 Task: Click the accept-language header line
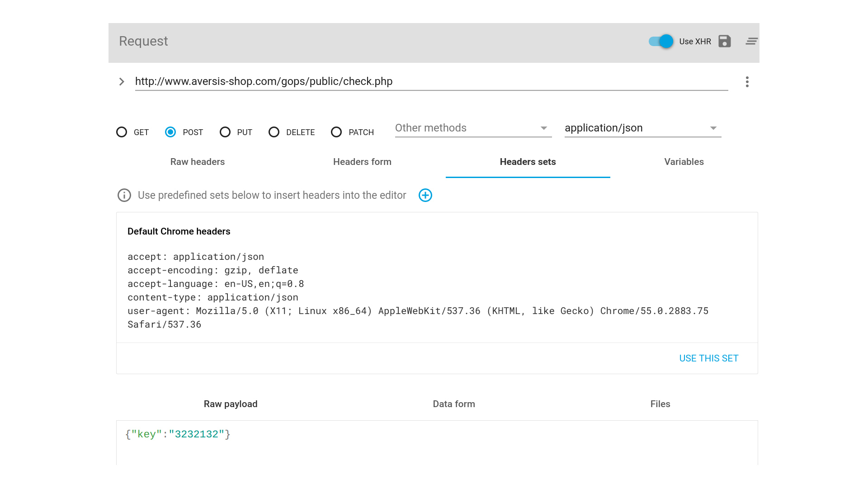216,284
